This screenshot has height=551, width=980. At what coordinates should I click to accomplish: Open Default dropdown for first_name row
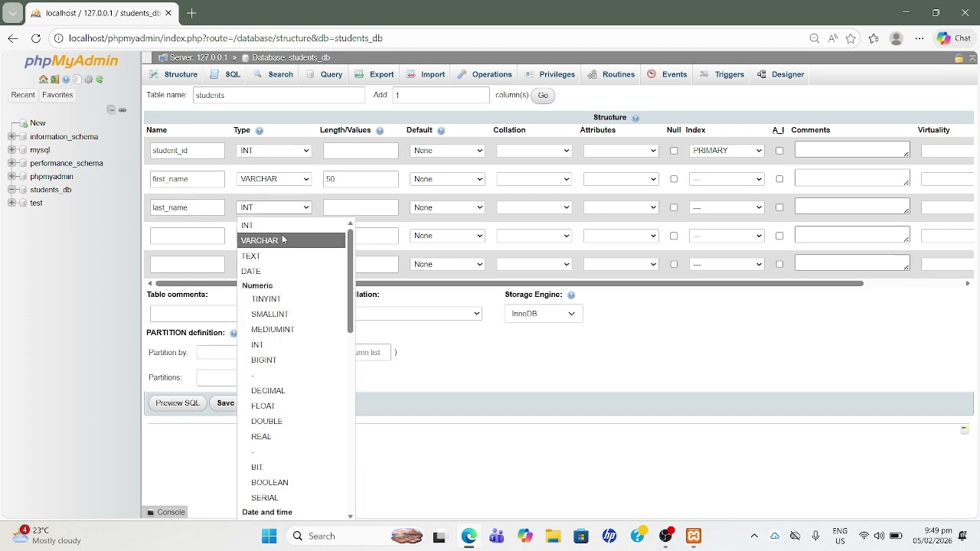448,179
